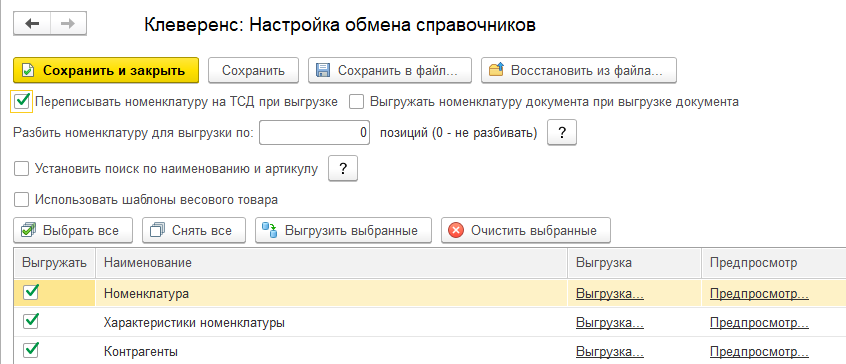The image size is (846, 364).
Task: Click Выгрузить выбранные button
Action: pyautogui.click(x=344, y=230)
